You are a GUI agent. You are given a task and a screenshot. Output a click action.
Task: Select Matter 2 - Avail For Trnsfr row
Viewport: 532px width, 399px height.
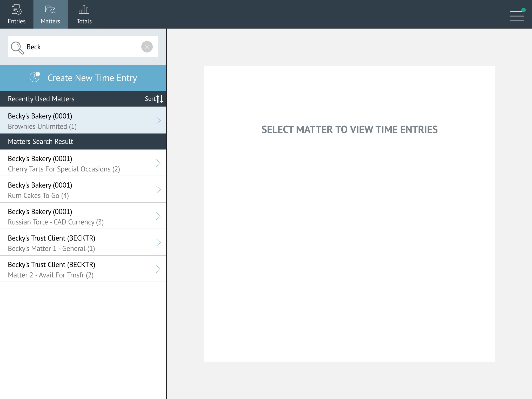[78, 269]
